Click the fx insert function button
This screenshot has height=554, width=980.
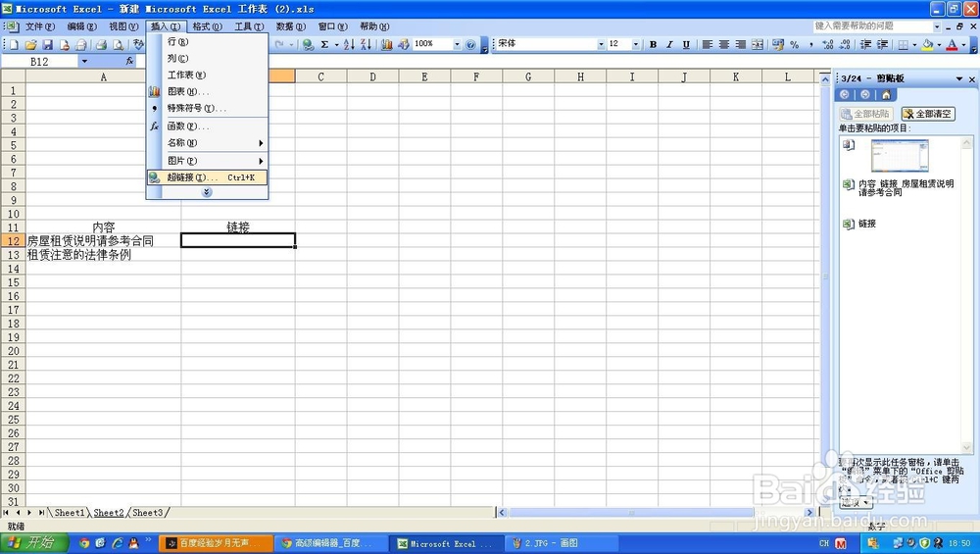(x=129, y=61)
